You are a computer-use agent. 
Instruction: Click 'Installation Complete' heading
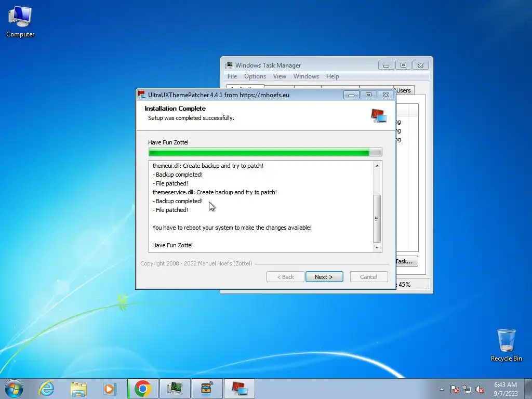[x=175, y=108]
